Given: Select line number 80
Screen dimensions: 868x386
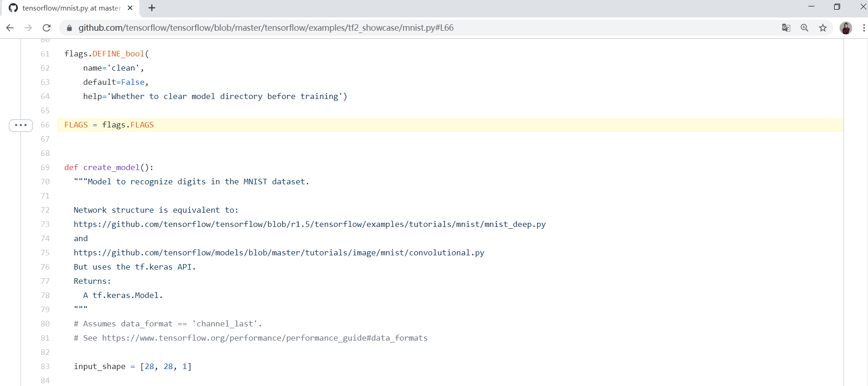Looking at the screenshot, I should click(45, 324).
